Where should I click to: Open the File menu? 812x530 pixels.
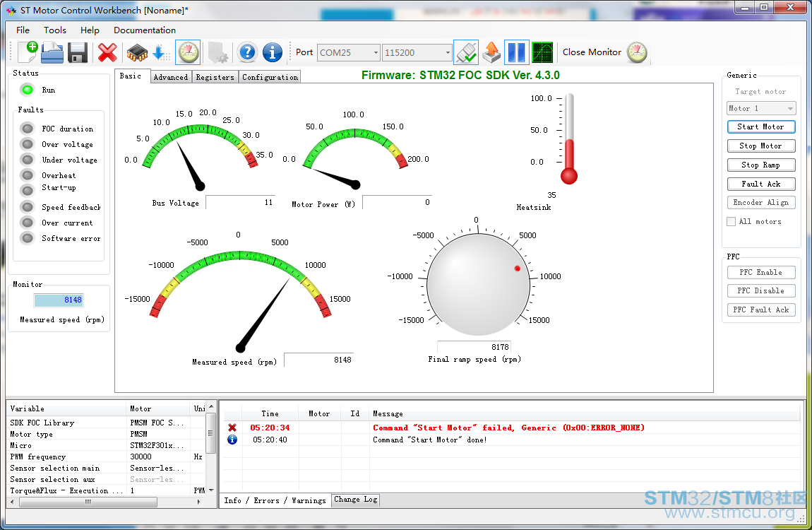click(23, 30)
